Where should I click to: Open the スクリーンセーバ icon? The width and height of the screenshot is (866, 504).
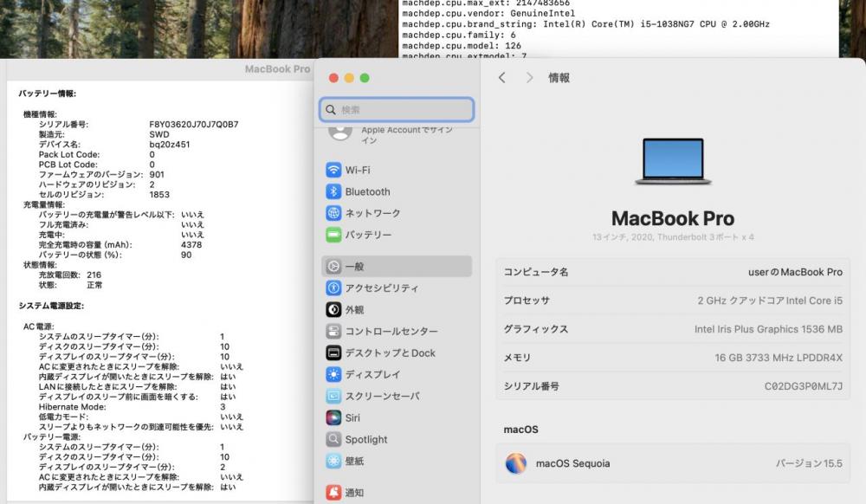pyautogui.click(x=333, y=397)
